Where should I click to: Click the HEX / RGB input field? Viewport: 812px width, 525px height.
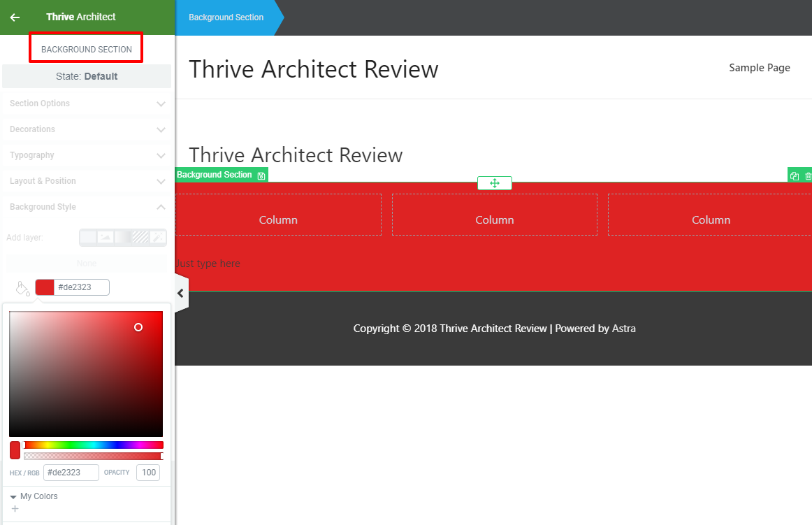click(x=71, y=473)
